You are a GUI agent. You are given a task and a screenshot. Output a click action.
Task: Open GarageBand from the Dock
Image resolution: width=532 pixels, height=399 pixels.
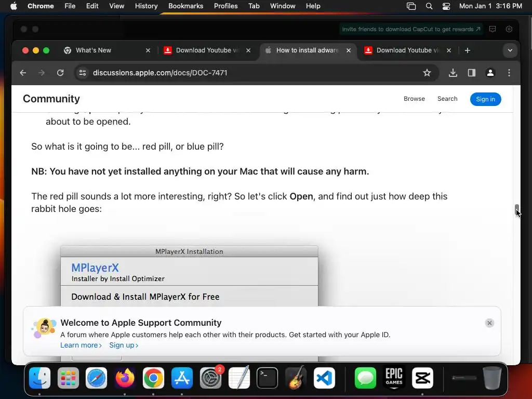coord(296,378)
